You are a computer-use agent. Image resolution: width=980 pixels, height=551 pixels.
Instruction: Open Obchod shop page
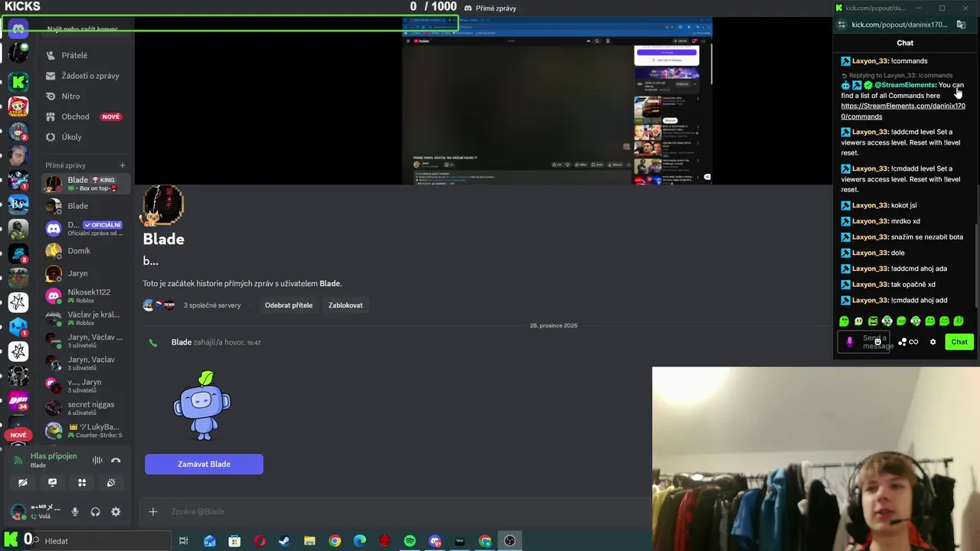(x=85, y=116)
